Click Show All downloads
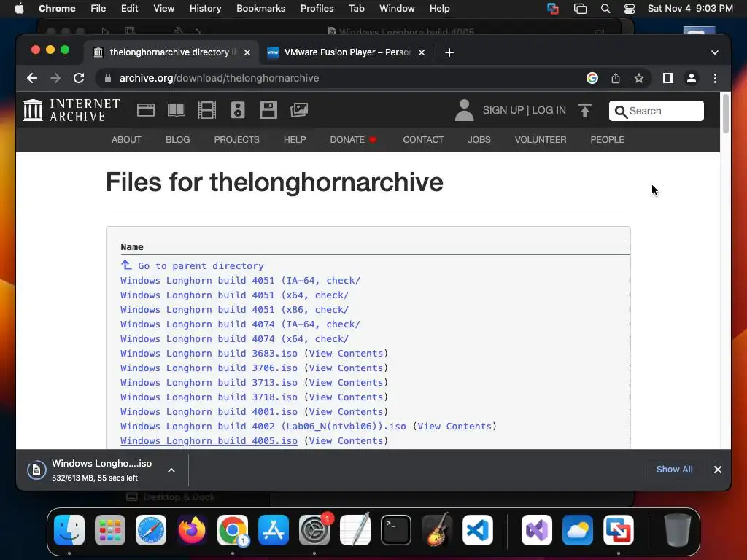 (675, 470)
